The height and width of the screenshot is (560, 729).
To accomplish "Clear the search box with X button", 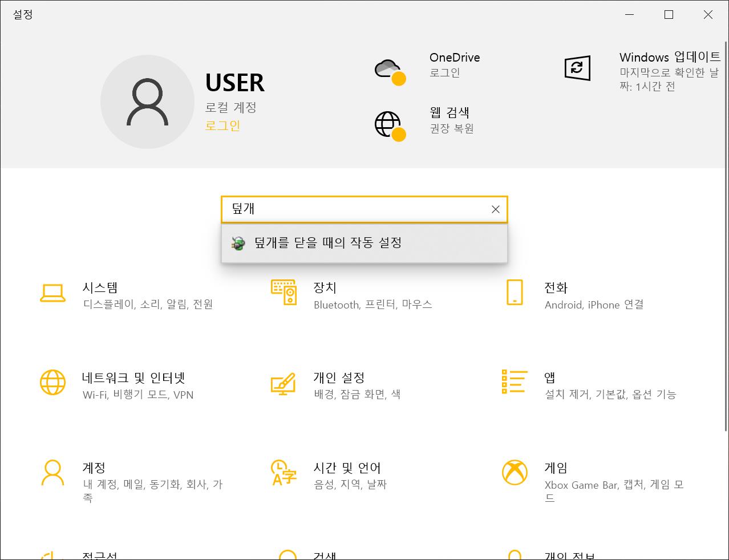I will [495, 209].
